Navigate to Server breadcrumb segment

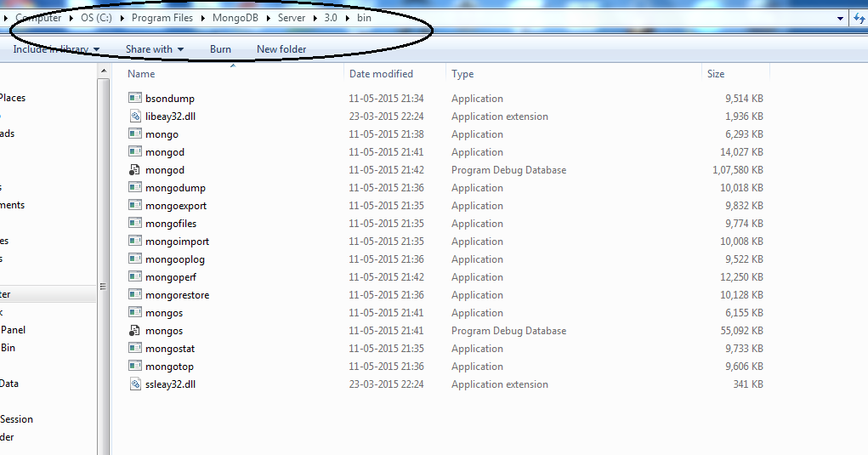tap(292, 18)
